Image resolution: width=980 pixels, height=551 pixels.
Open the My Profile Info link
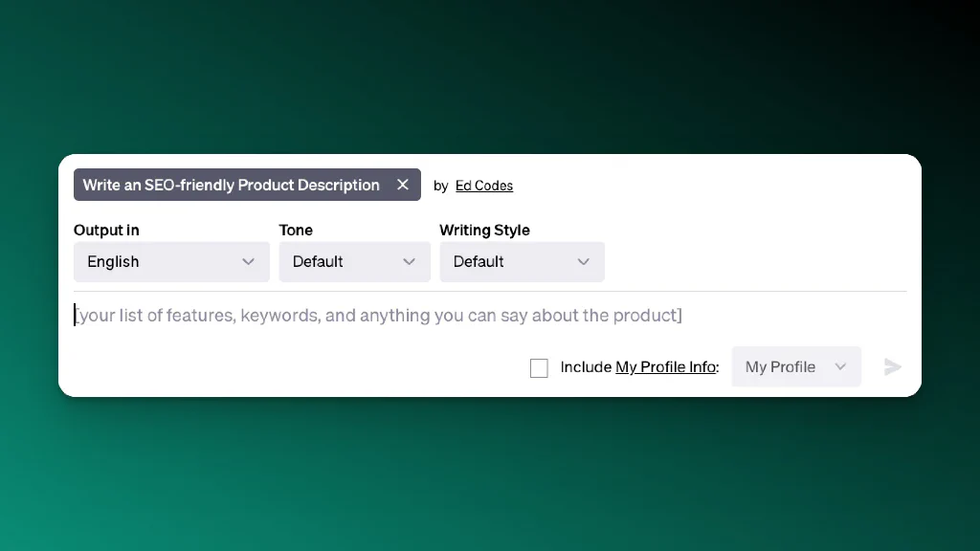click(x=666, y=366)
